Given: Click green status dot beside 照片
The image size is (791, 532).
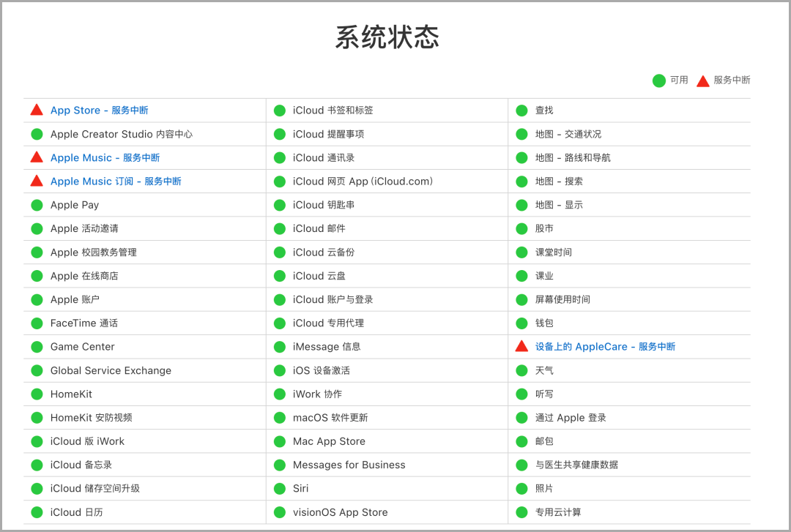Looking at the screenshot, I should (521, 489).
